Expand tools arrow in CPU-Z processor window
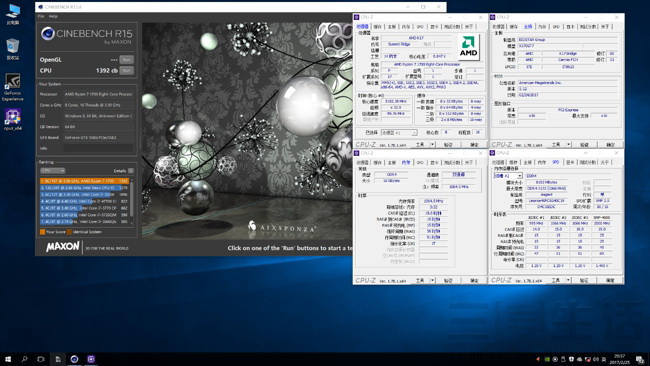Screen dimensions: 650x366 click(433, 144)
